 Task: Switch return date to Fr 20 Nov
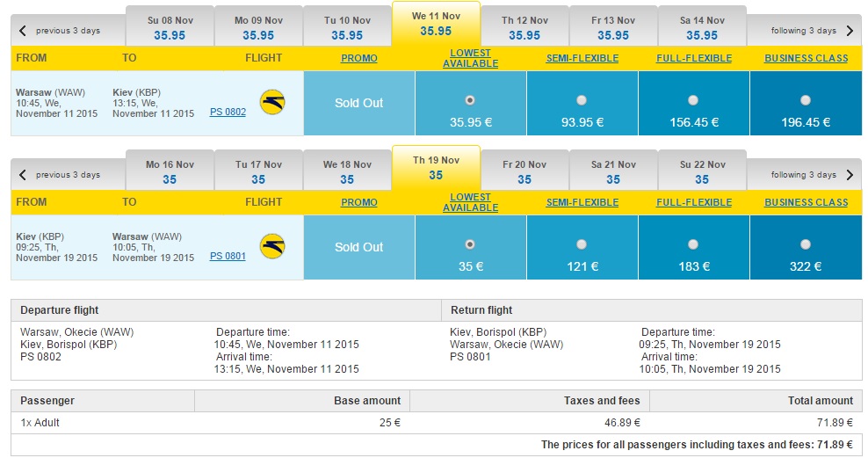tap(524, 171)
